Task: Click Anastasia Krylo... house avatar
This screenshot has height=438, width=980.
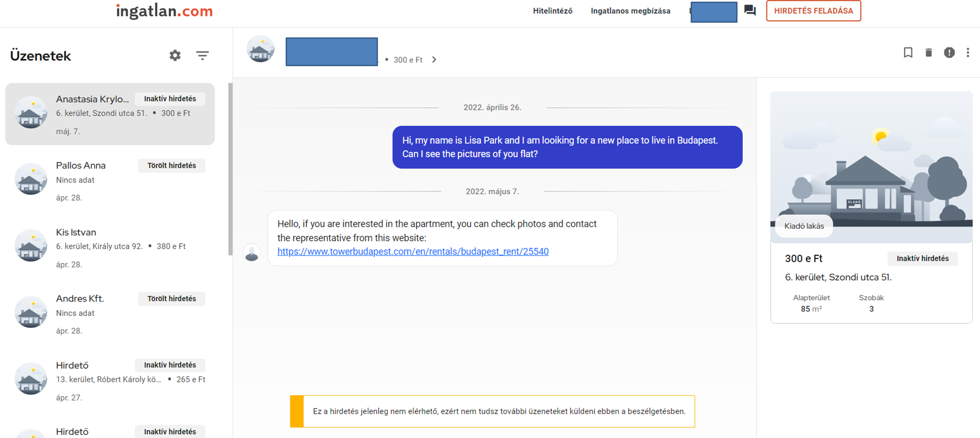Action: coord(31,113)
